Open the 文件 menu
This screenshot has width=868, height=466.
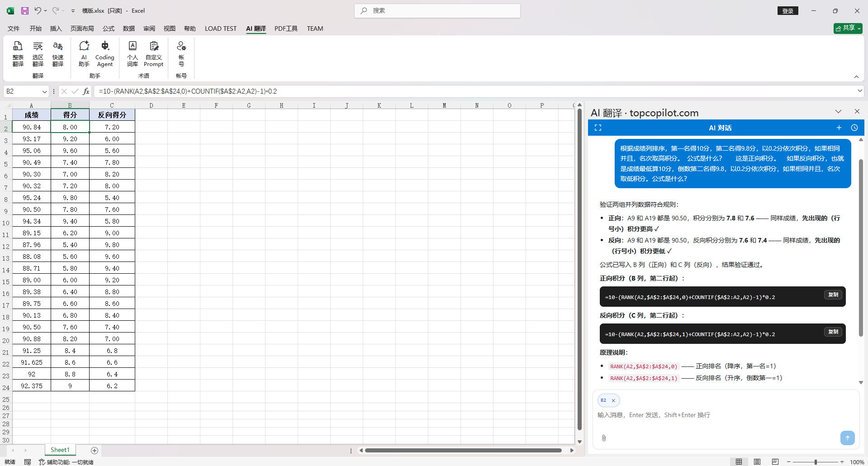coord(14,29)
